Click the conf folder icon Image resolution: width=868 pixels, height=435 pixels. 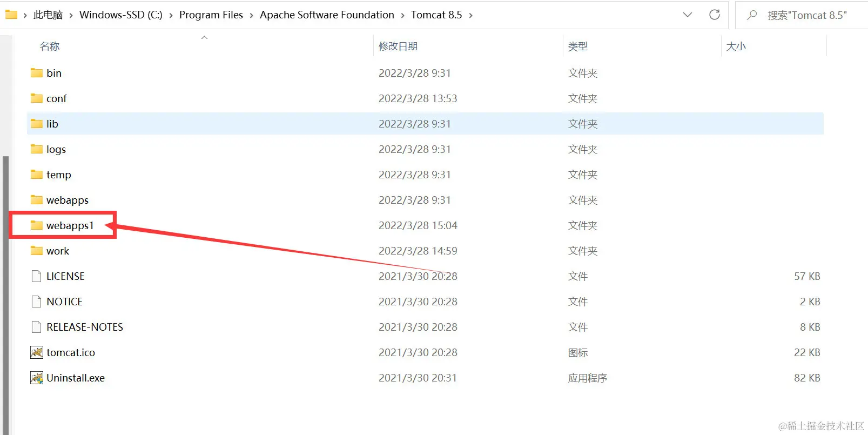(x=37, y=98)
